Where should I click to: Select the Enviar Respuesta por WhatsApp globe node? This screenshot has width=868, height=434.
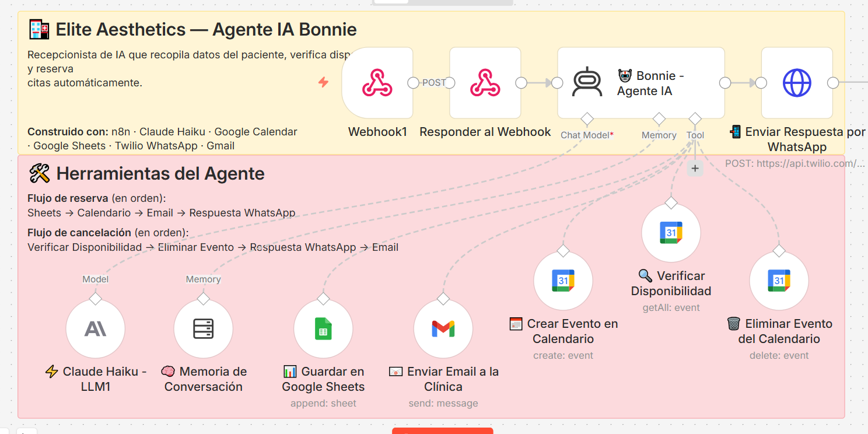[797, 83]
